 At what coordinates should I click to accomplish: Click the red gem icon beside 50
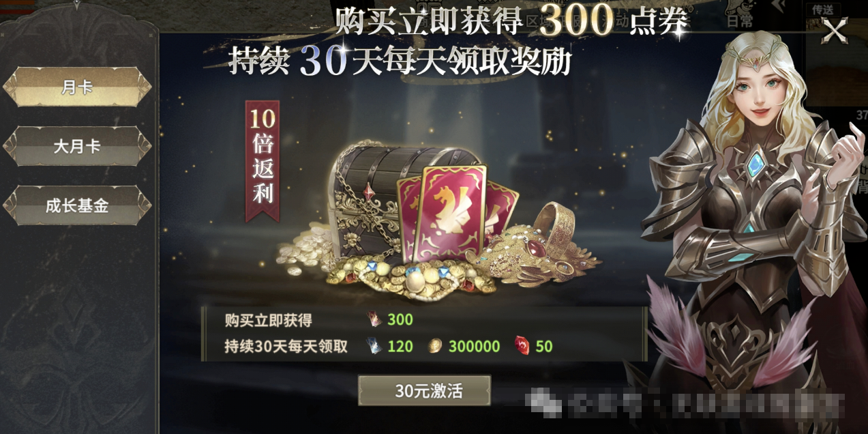point(522,346)
